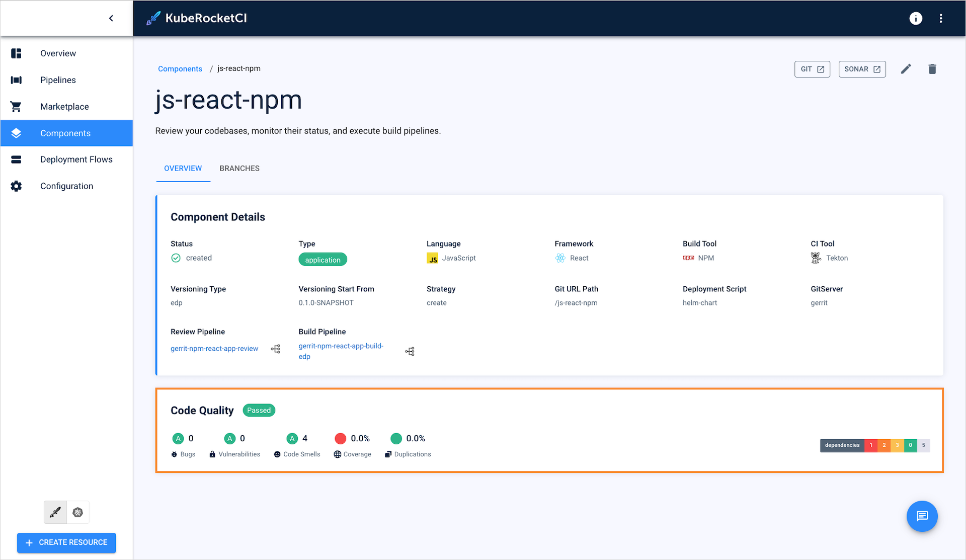Click the delete trash icon for js-react-npm

(x=931, y=68)
